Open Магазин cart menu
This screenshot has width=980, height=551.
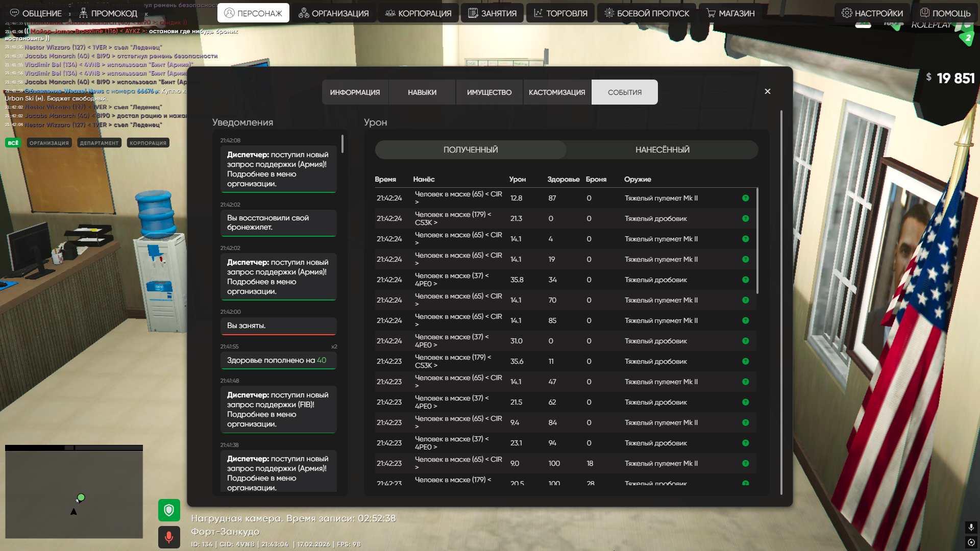point(730,13)
